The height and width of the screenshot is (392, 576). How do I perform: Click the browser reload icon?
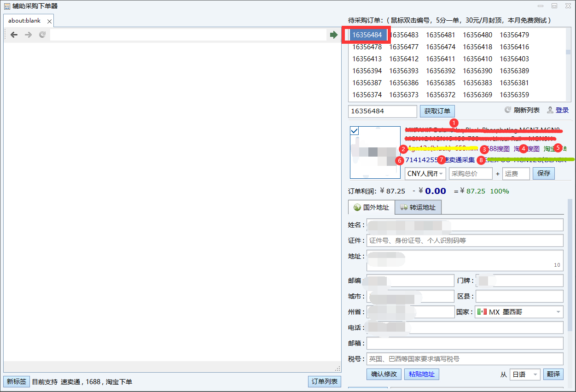(x=42, y=35)
